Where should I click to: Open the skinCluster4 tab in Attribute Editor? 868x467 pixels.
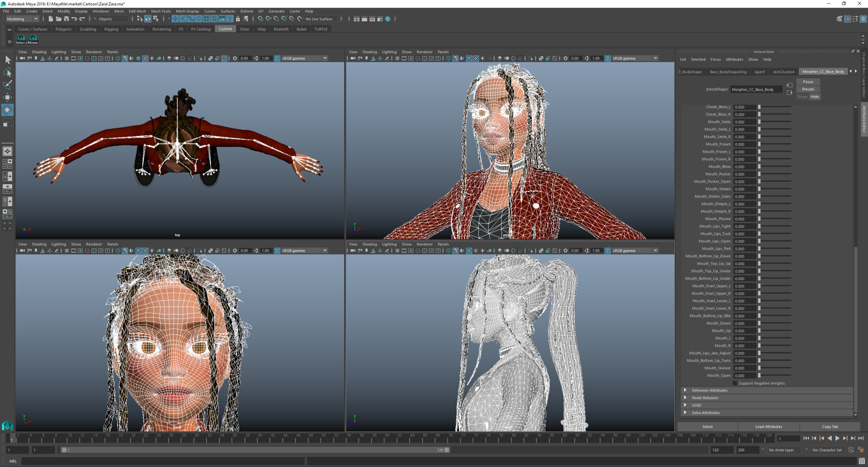click(x=783, y=71)
